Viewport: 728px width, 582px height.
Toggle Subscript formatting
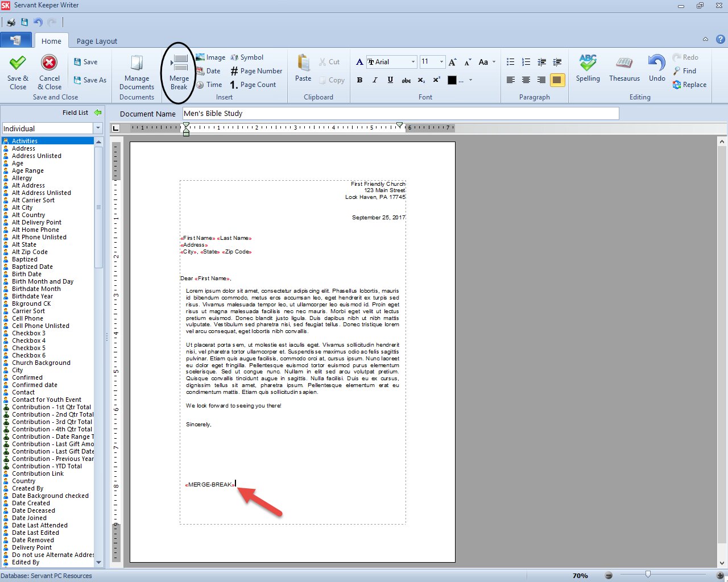tap(421, 80)
